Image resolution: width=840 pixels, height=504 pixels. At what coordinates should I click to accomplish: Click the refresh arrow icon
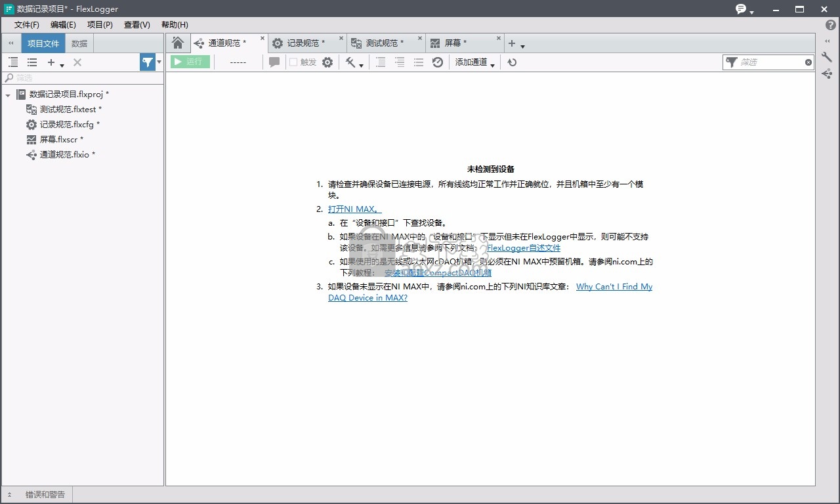(513, 62)
